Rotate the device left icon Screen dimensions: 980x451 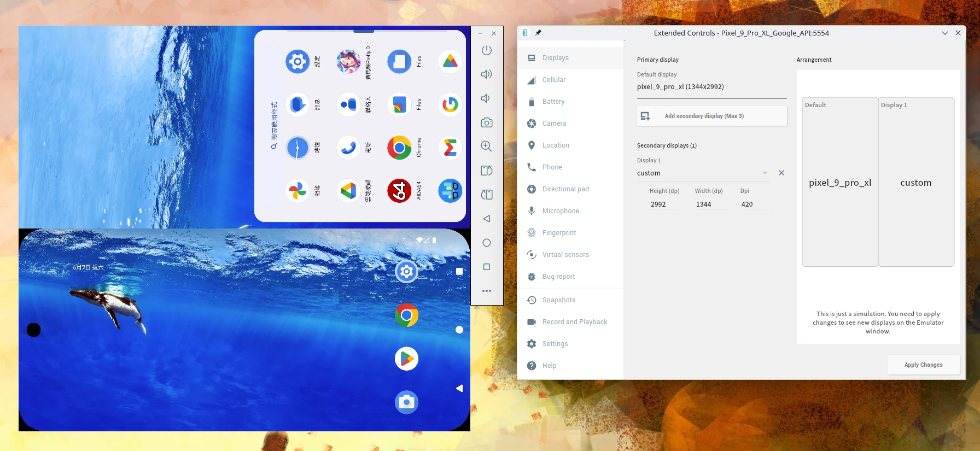pyautogui.click(x=486, y=171)
